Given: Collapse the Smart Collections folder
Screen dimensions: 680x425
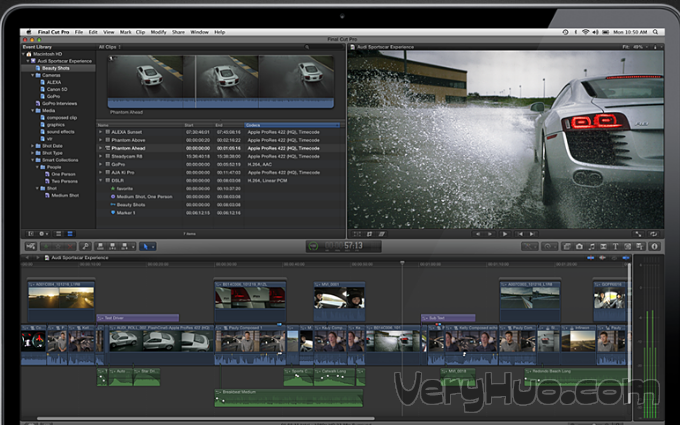Looking at the screenshot, I should pos(33,160).
